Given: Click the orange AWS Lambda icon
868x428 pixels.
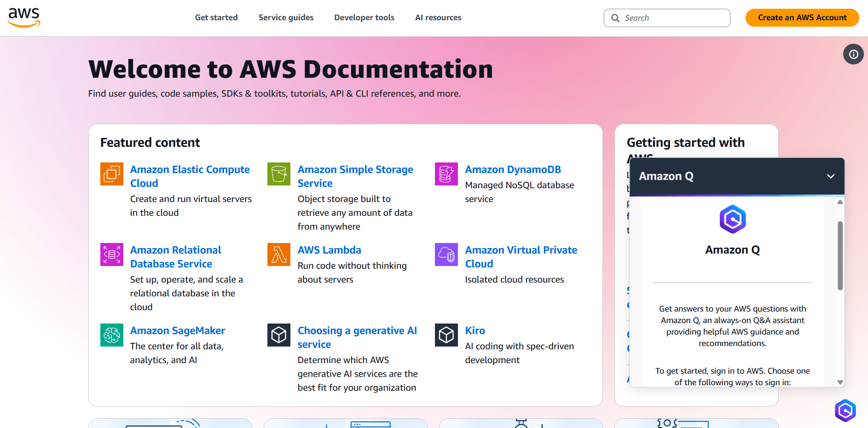Looking at the screenshot, I should 279,254.
